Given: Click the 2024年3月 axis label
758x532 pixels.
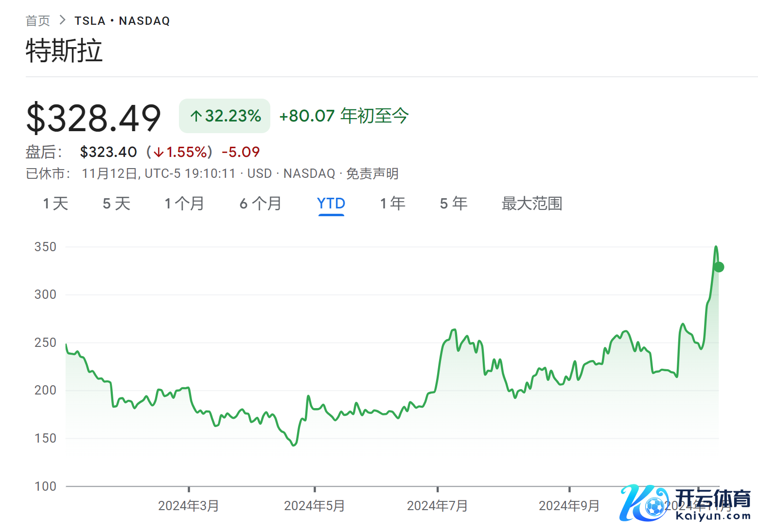Looking at the screenshot, I should pyautogui.click(x=189, y=506).
